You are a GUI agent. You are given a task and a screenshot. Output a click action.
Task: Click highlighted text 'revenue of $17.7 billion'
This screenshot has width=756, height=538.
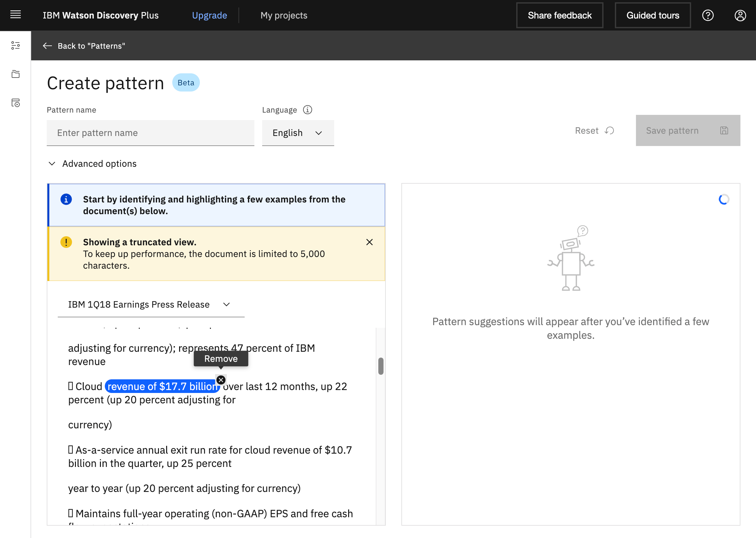tap(162, 386)
